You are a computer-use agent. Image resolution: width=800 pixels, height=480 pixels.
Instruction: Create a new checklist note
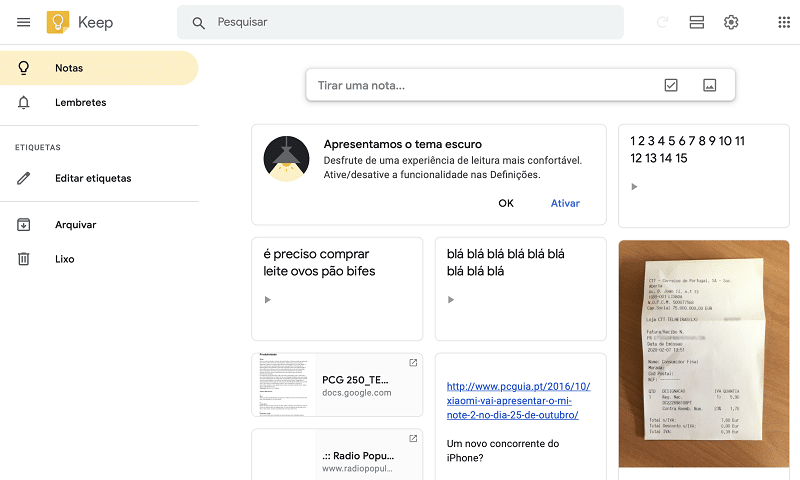(671, 86)
